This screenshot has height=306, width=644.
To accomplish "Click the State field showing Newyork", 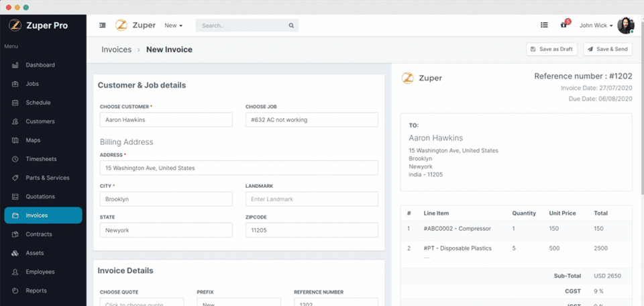I will [x=166, y=230].
